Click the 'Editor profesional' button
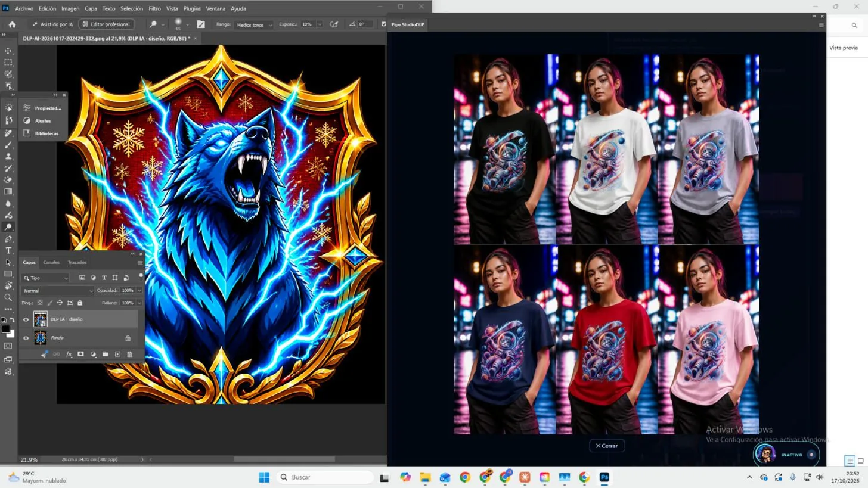The image size is (868, 488). point(106,24)
